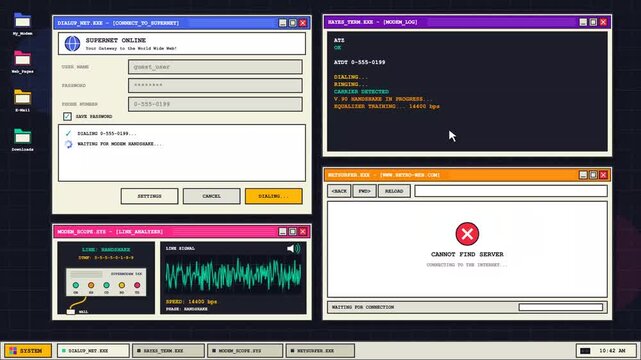Toggle the Save Password checkbox

click(67, 116)
